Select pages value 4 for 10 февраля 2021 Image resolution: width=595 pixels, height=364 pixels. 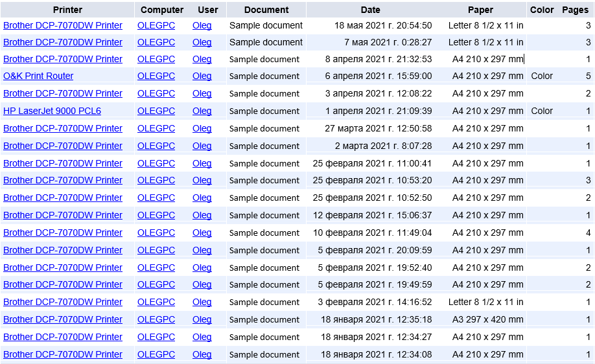588,233
